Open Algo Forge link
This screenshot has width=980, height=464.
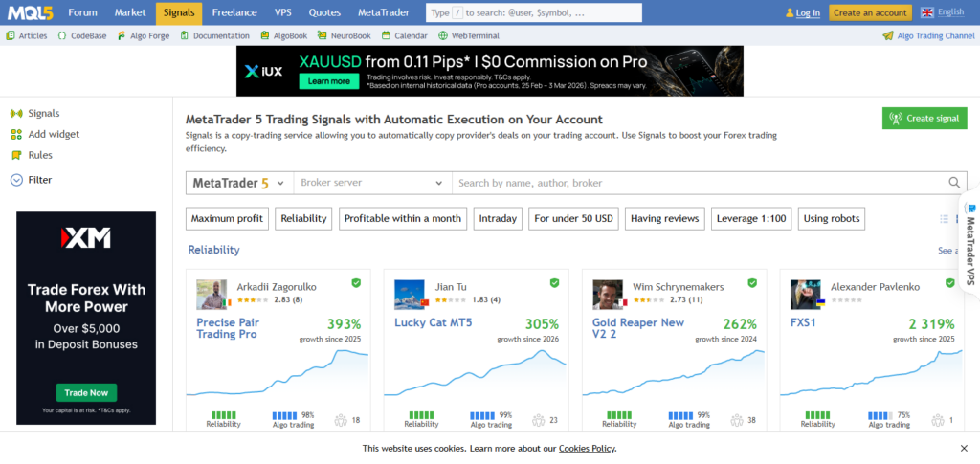(144, 35)
